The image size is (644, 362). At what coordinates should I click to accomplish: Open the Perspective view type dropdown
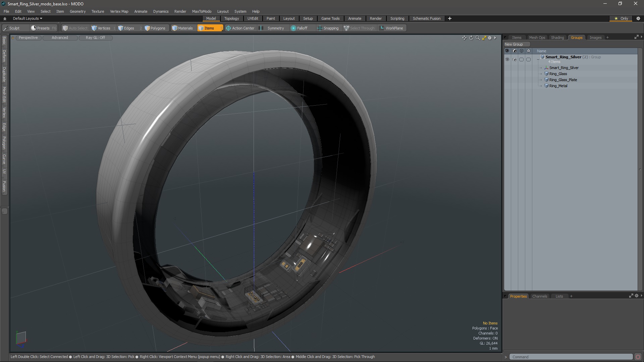click(x=28, y=38)
